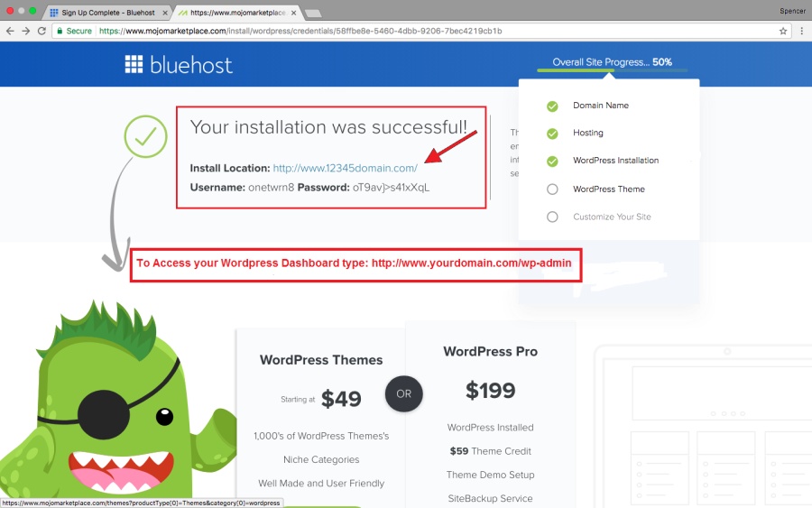812x508 pixels.
Task: Click the dark OR circle between cards
Action: point(404,393)
